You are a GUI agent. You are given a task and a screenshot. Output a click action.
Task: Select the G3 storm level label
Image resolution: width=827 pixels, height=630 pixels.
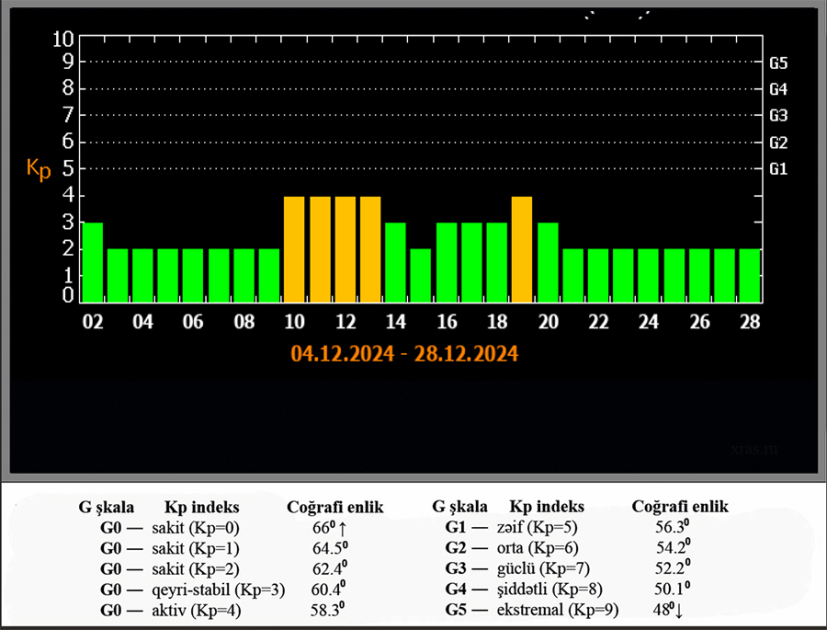[x=778, y=116]
